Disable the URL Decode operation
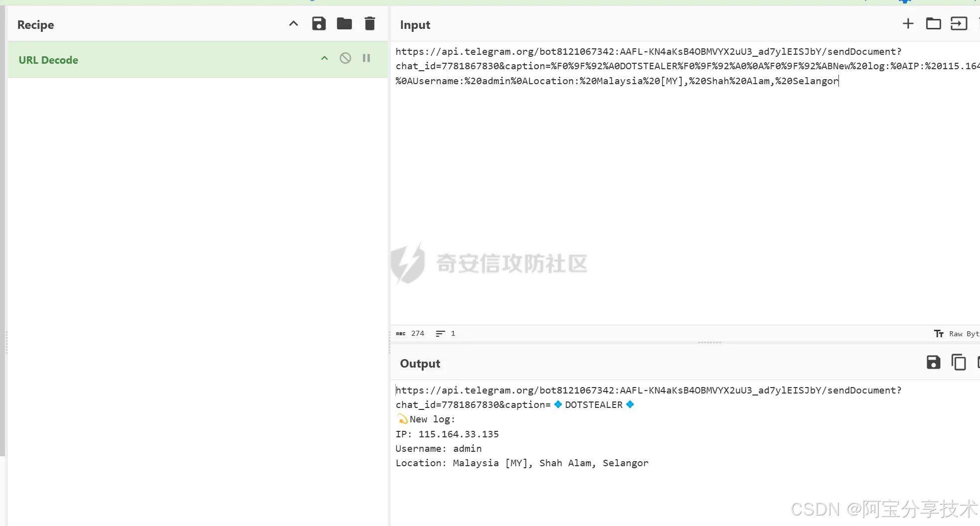 [x=345, y=58]
